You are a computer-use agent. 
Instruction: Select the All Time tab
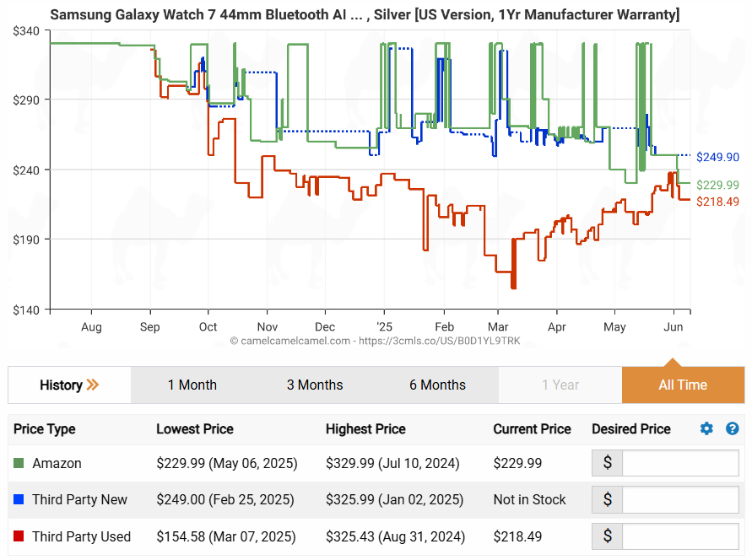(682, 385)
